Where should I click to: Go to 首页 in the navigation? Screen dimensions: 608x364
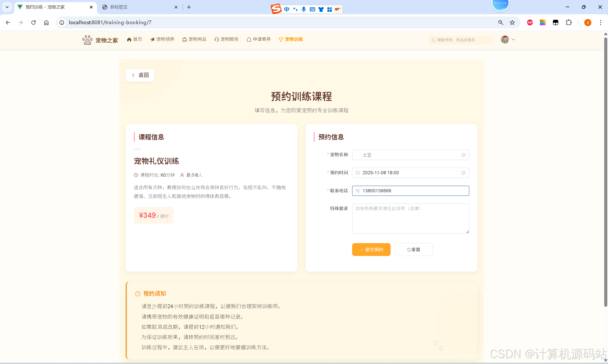[x=134, y=39]
